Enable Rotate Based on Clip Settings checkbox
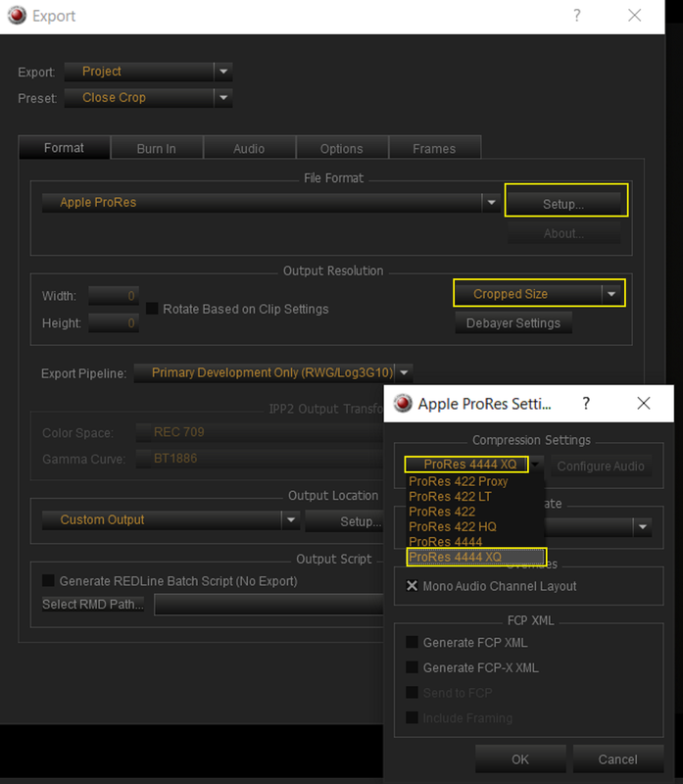Viewport: 683px width, 784px height. 152,309
